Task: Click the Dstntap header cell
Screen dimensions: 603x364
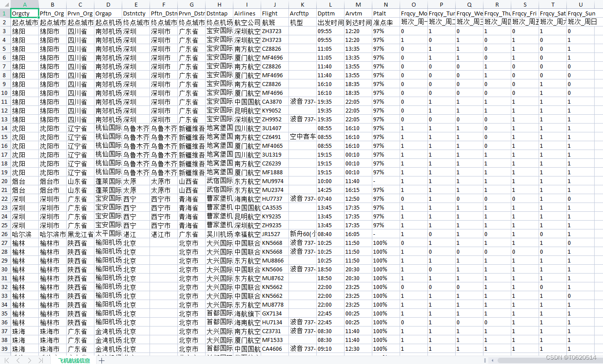Action: point(219,13)
